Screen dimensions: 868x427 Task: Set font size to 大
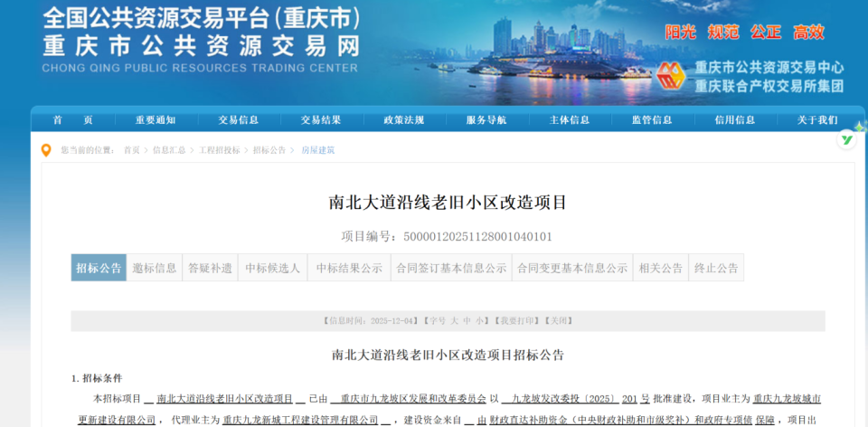pos(455,320)
